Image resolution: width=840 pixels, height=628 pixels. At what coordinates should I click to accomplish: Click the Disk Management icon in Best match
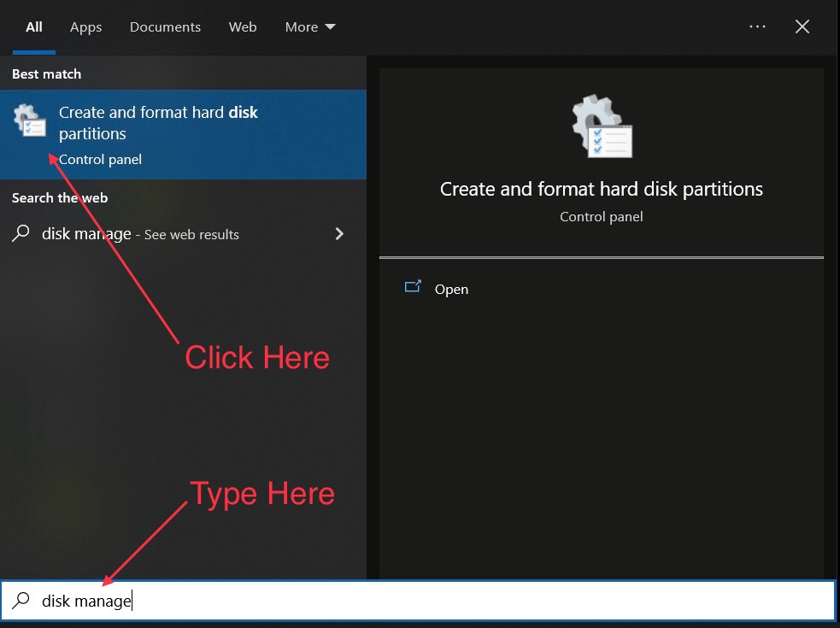(30, 120)
